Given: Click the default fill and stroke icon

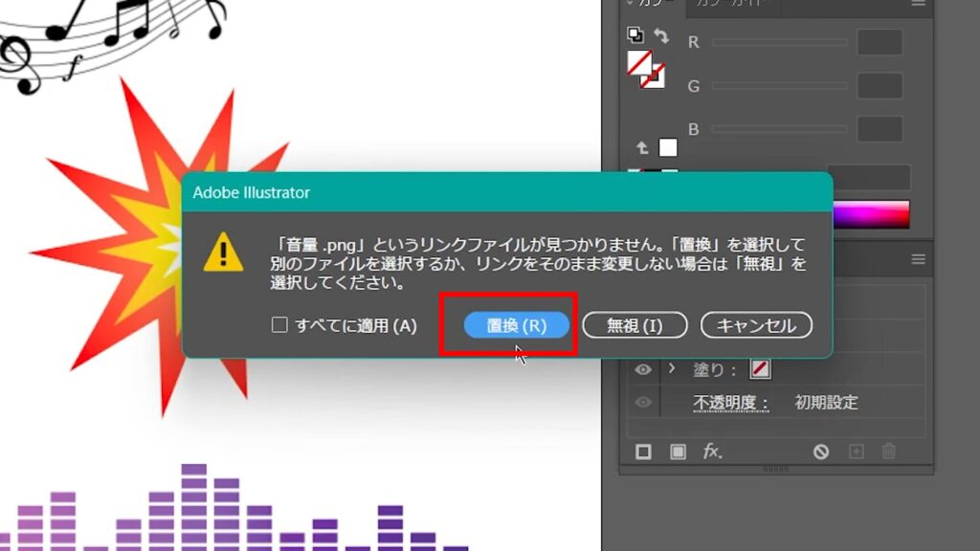Looking at the screenshot, I should tap(635, 34).
